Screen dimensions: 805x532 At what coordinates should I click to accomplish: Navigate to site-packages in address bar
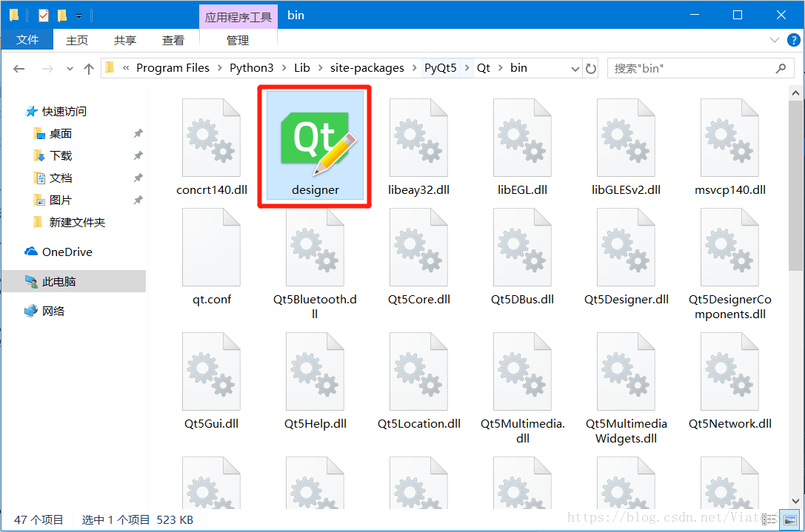pyautogui.click(x=367, y=68)
